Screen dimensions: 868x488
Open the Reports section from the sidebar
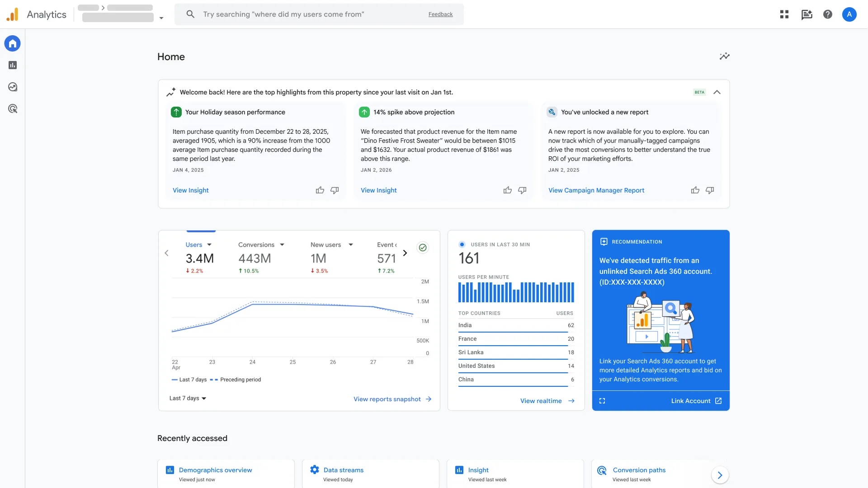point(12,65)
